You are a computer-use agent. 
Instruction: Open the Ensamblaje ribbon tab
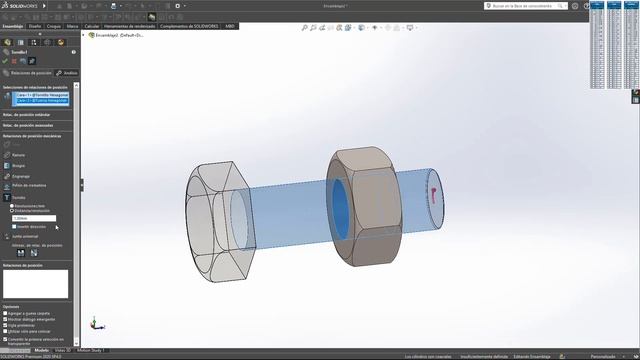(x=13, y=26)
